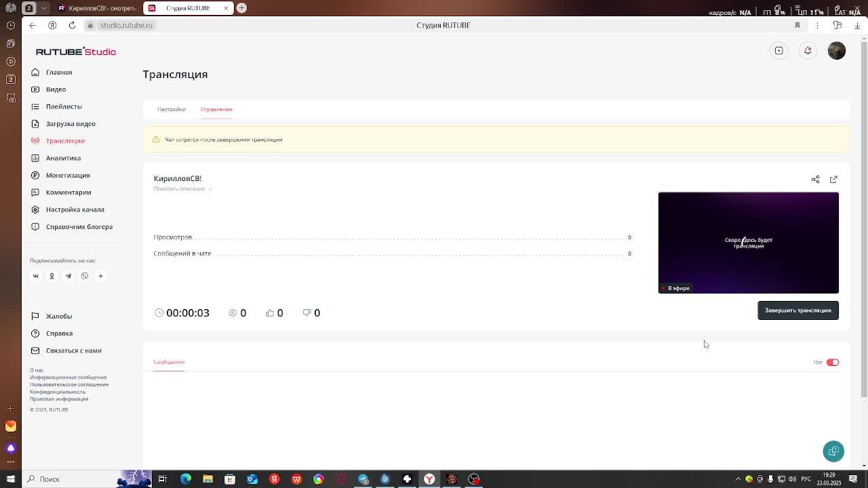This screenshot has width=868, height=488.
Task: Click the likes thumbs-up icon
Action: pyautogui.click(x=270, y=312)
